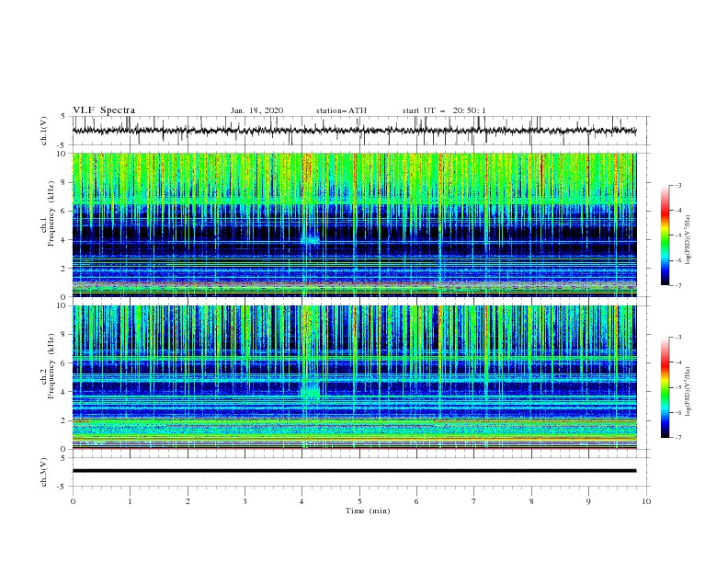
Task: Click the "ch.3(V)" axis label
Action: (43, 472)
